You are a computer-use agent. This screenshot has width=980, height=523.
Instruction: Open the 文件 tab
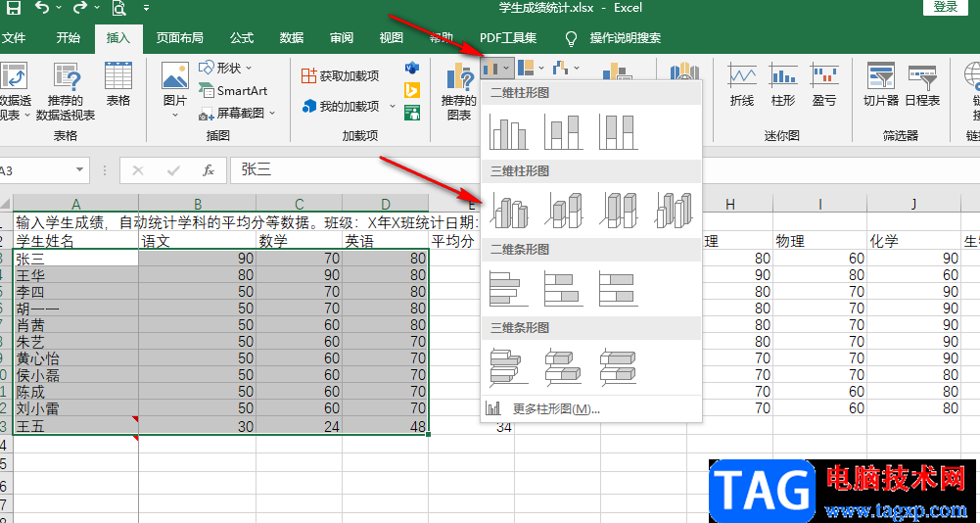pos(14,38)
